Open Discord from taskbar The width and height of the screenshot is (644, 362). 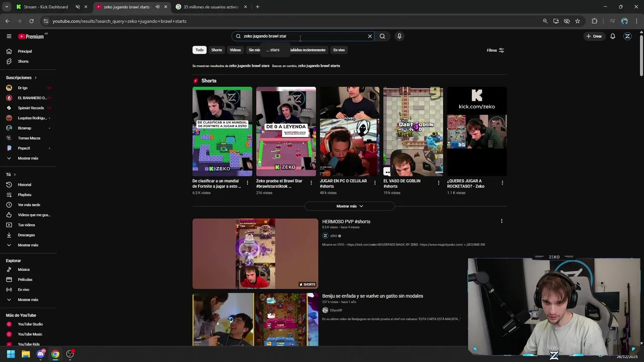pos(41,354)
